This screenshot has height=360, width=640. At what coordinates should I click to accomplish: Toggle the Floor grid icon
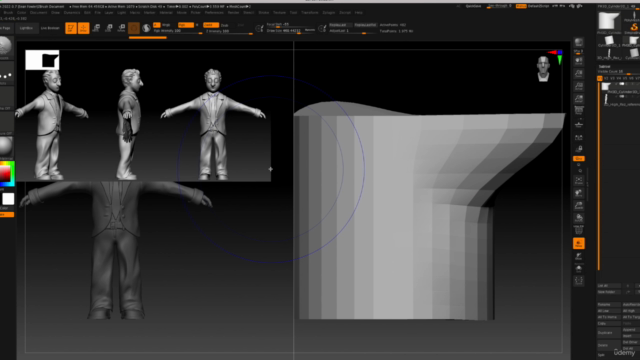(578, 124)
